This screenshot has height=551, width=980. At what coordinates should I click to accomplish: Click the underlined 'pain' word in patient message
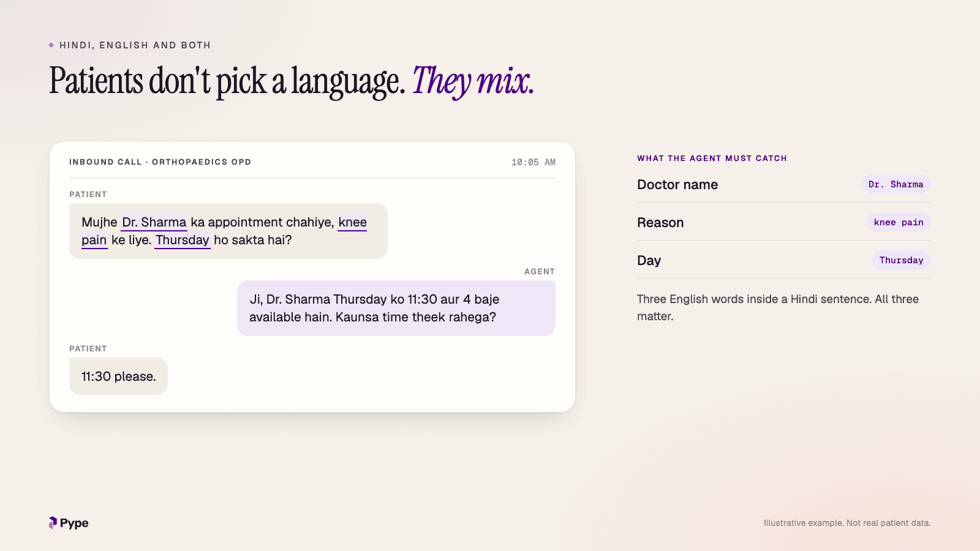[94, 241]
